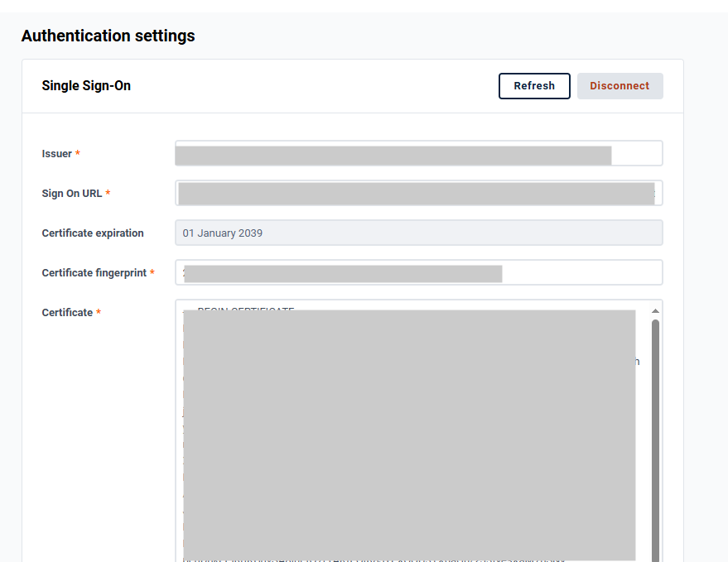The image size is (728, 562).
Task: Click into the Sign On URL field
Action: tap(418, 193)
